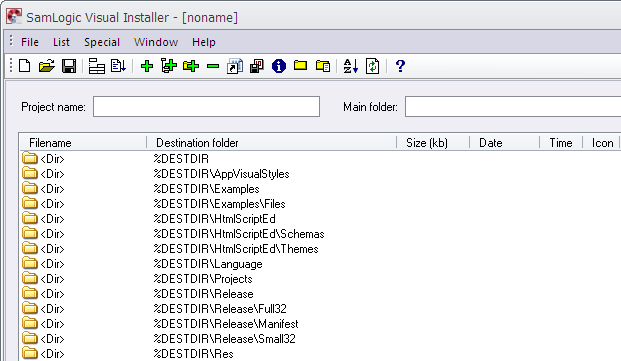The width and height of the screenshot is (621, 361).
Task: Sort by the Filename column header
Action: coord(83,143)
